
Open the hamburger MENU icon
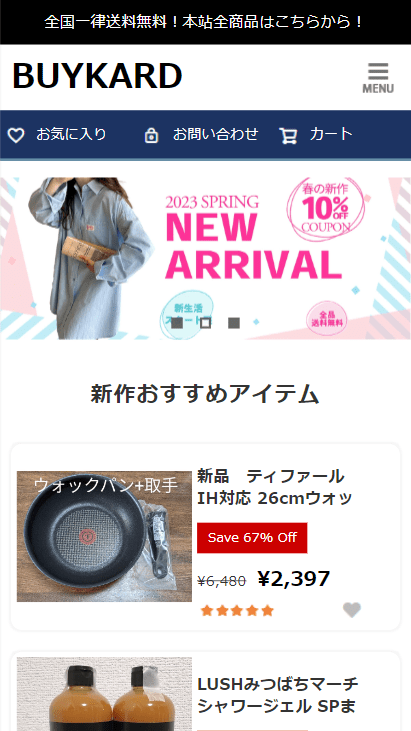(378, 77)
